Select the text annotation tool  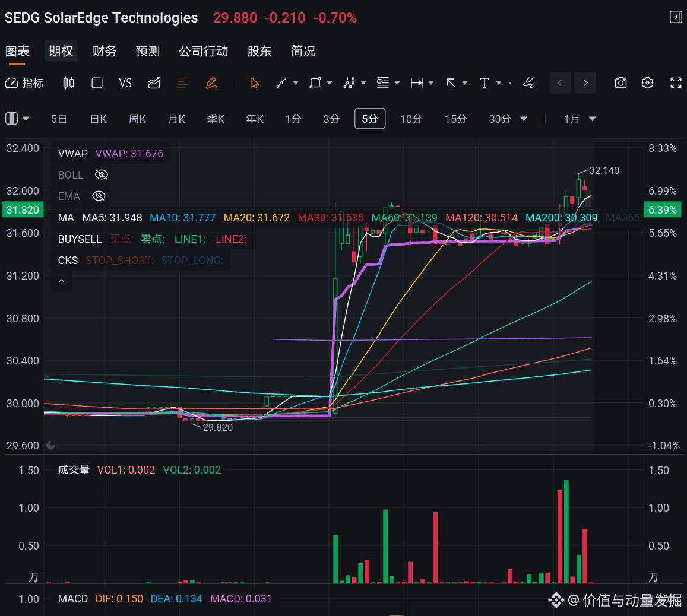(484, 82)
